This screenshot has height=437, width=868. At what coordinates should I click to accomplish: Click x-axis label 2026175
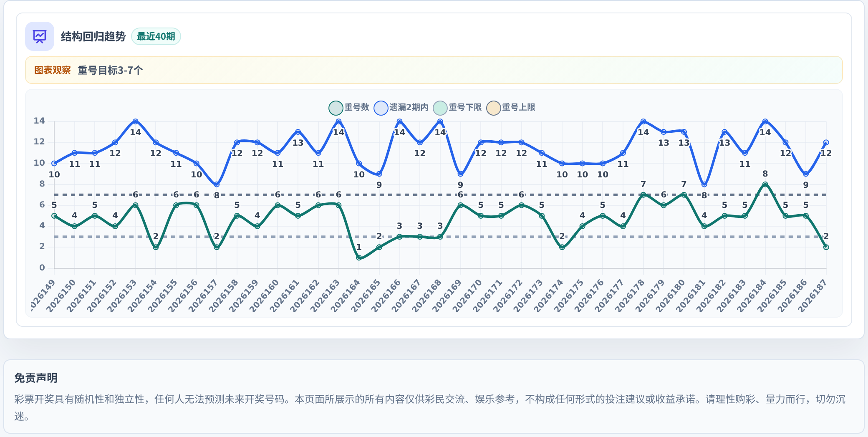click(x=569, y=295)
